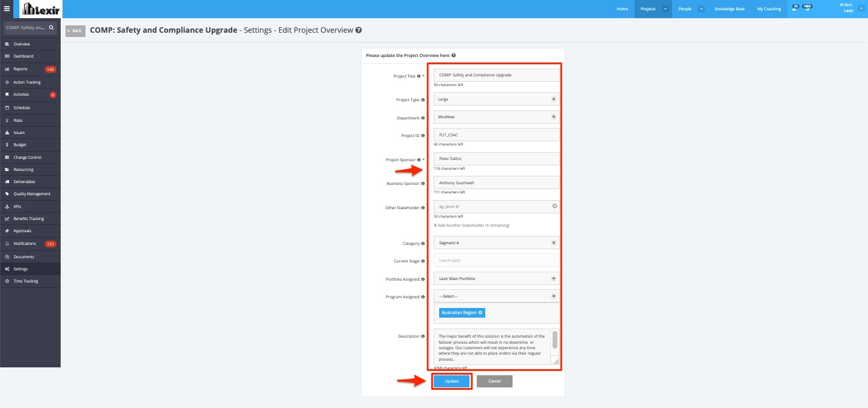Go to Home in top navigation

pos(622,9)
